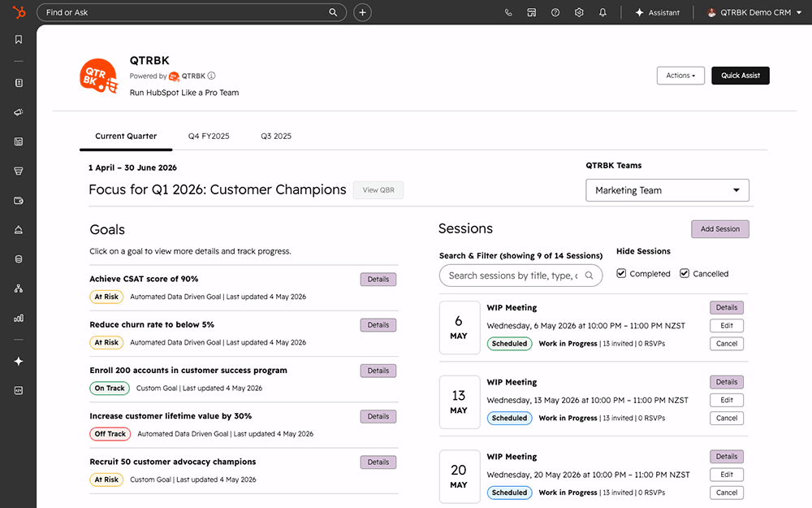
Task: Open the Marketing megaphone sidebar icon
Action: [19, 112]
